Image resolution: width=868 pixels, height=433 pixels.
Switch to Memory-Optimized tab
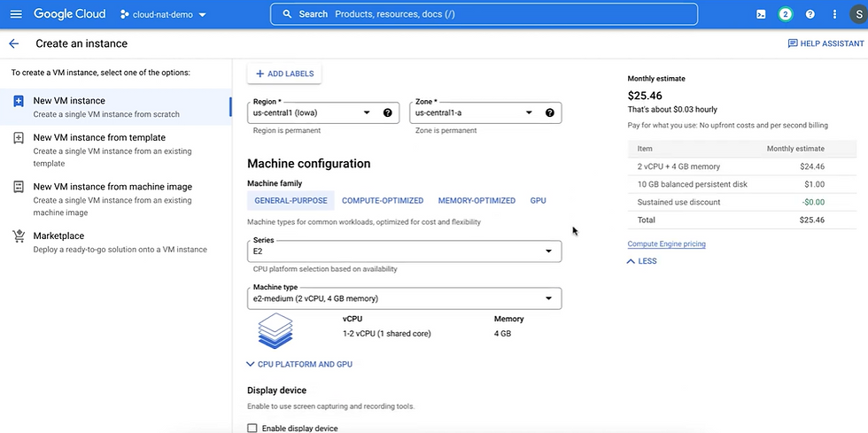pyautogui.click(x=477, y=200)
